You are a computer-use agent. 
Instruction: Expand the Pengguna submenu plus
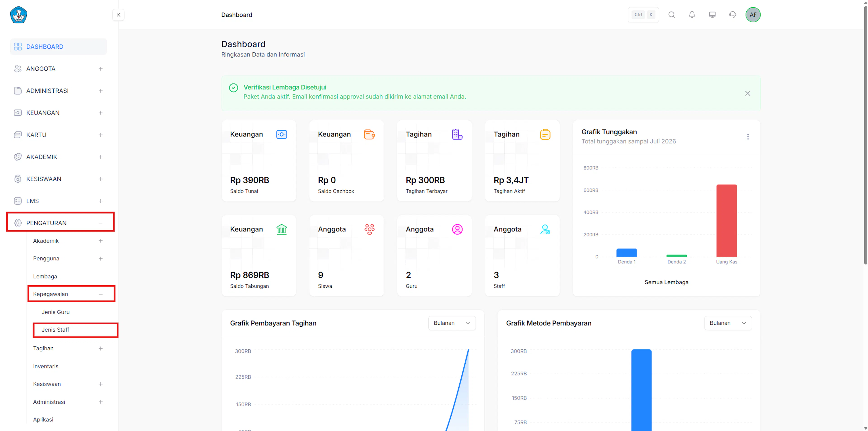click(101, 259)
